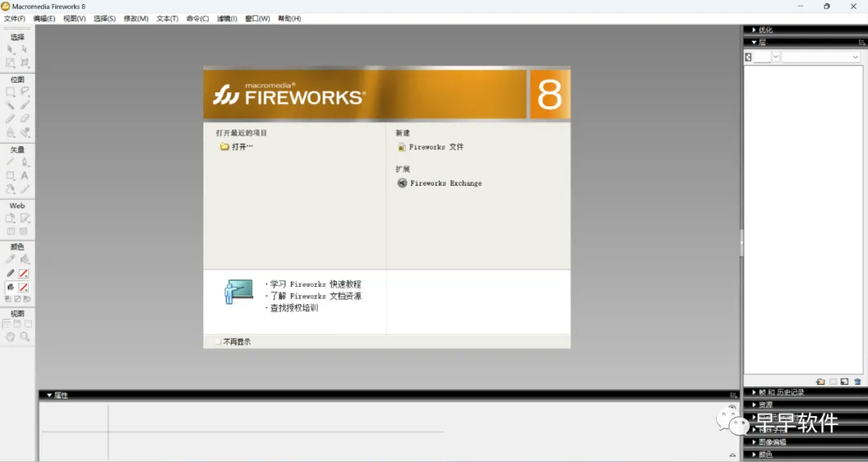Open the stroke color box
Image resolution: width=868 pixels, height=462 pixels.
(x=23, y=273)
